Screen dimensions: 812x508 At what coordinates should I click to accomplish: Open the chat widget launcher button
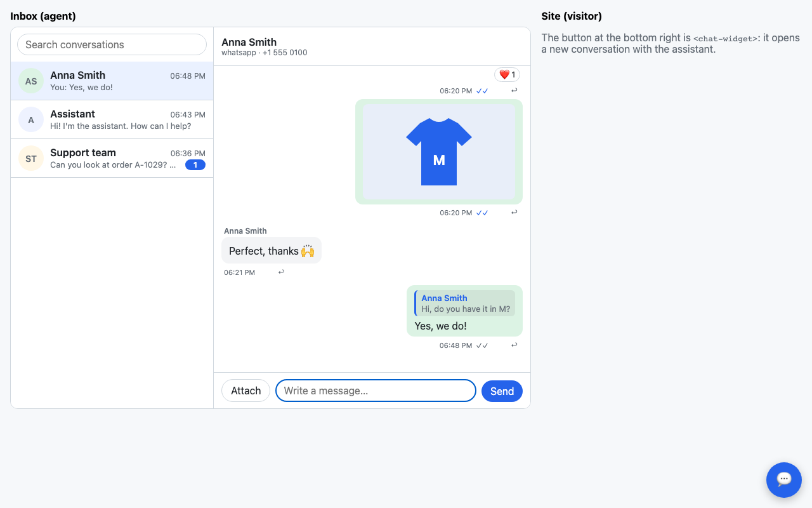[x=784, y=479]
